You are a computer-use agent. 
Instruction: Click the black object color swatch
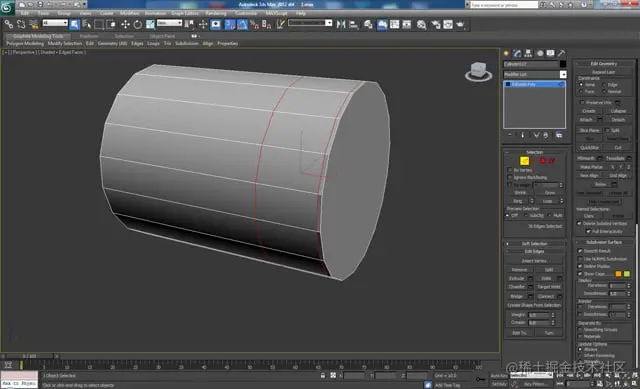pos(563,64)
